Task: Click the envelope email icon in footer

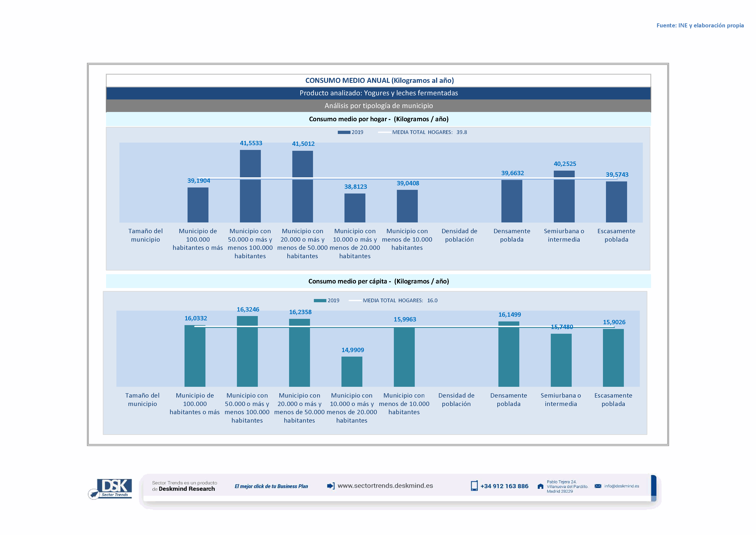Action: click(598, 486)
